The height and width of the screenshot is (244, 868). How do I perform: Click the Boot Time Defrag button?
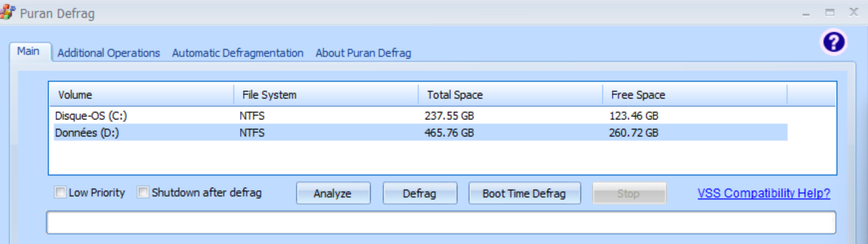pos(524,193)
